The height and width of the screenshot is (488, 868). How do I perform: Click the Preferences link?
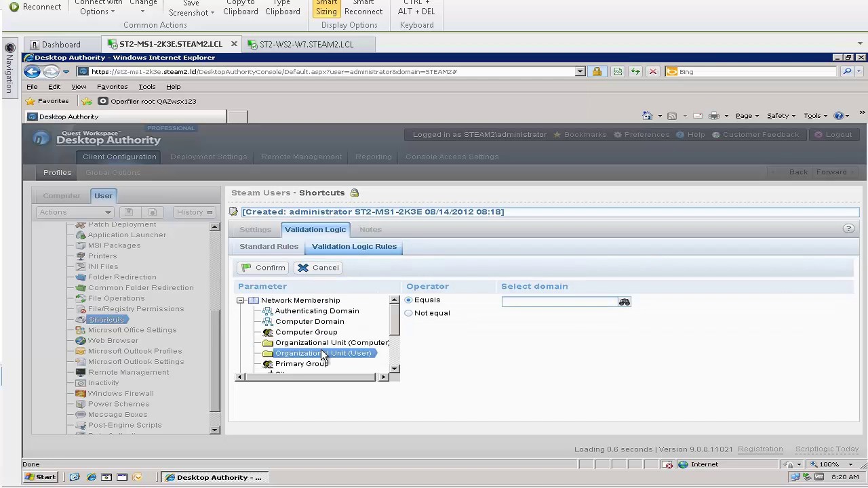pos(642,134)
